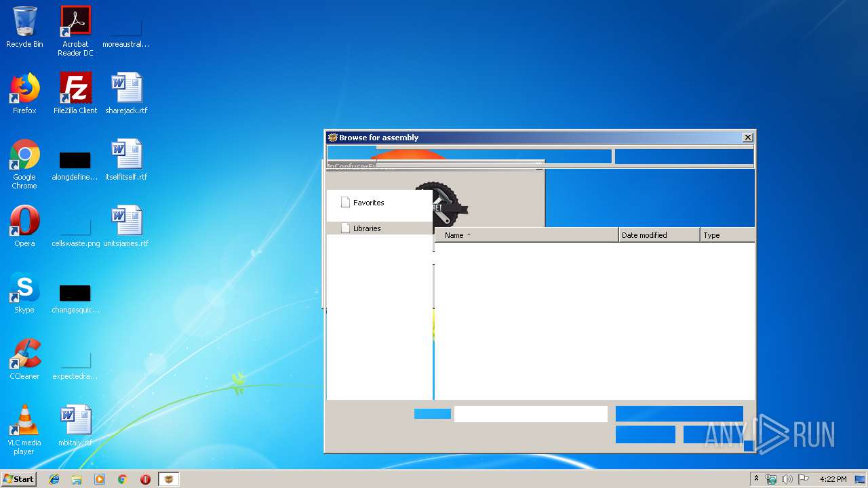Launch Firefox from desktop shortcut

coord(24,94)
